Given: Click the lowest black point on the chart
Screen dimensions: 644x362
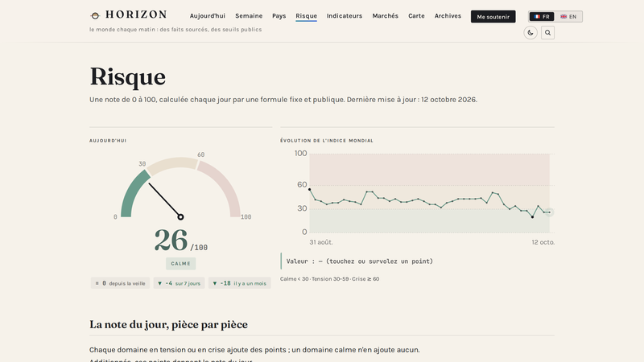Looking at the screenshot, I should click(532, 216).
